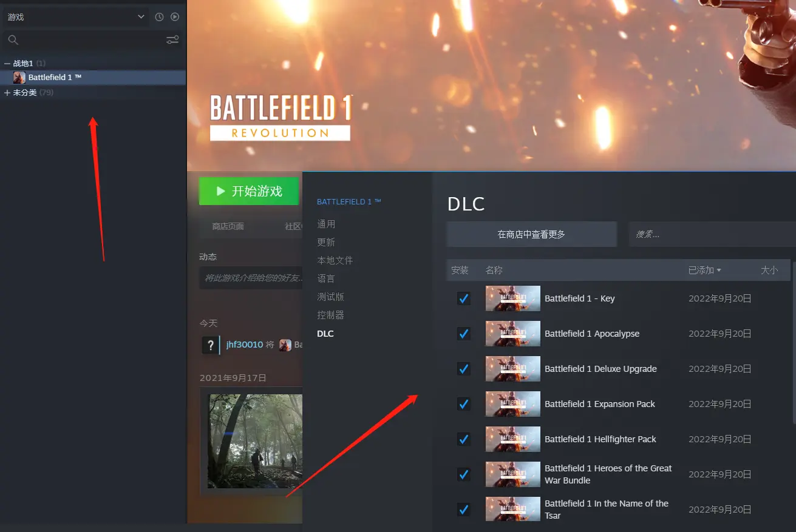Click the 名称 column header

point(494,271)
